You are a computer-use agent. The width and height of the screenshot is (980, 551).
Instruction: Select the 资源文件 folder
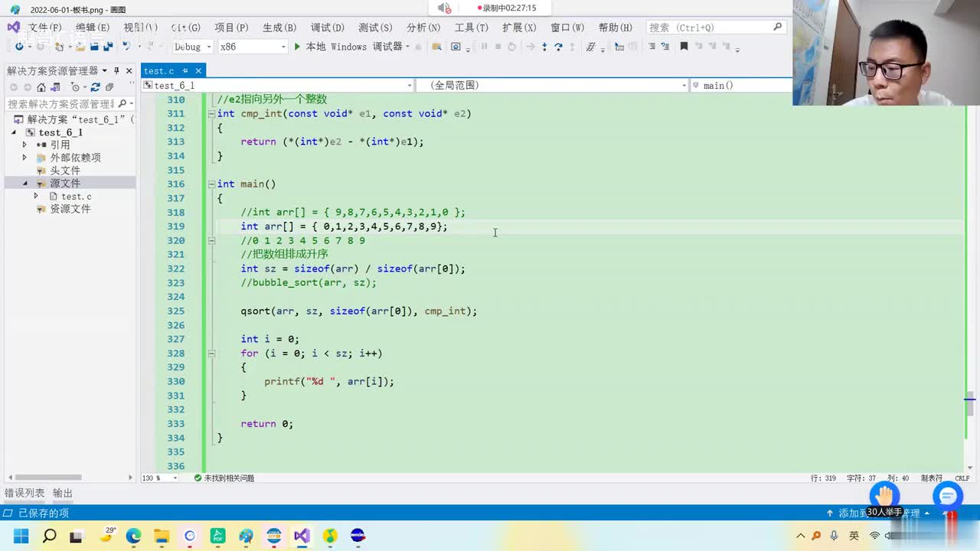pyautogui.click(x=70, y=209)
